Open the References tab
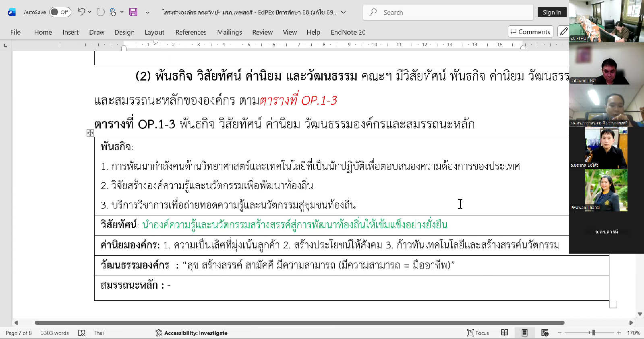Viewport: 644px width, 339px height. point(191,32)
